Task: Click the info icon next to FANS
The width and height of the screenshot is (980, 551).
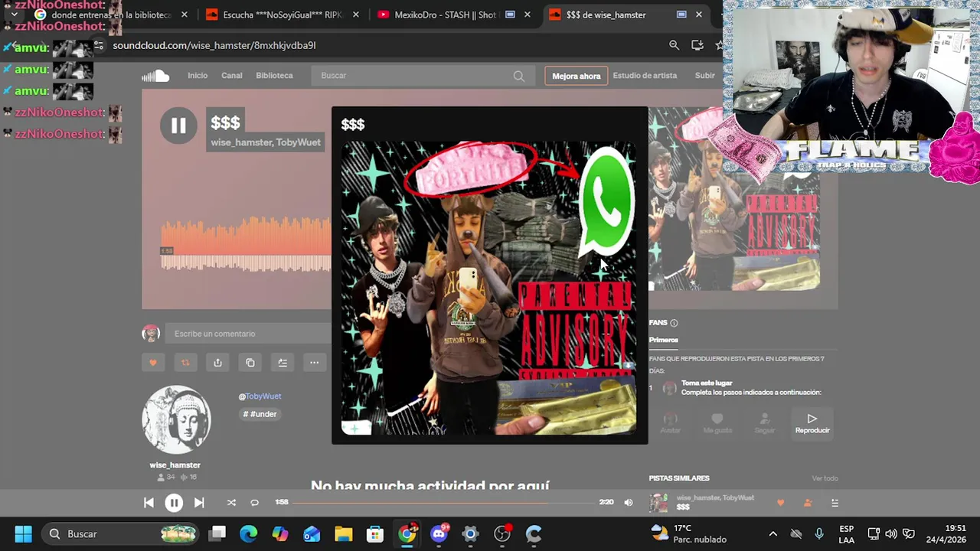Action: click(x=674, y=323)
